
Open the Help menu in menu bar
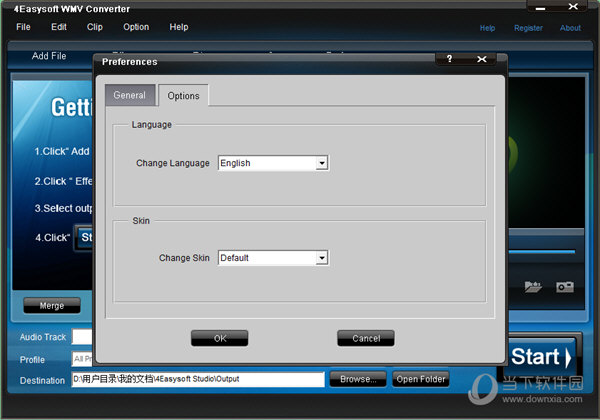coord(179,27)
